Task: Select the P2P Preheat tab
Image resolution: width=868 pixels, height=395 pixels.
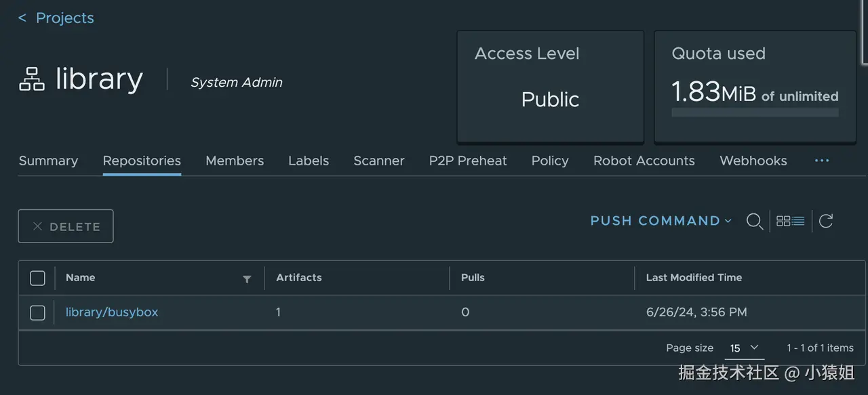Action: coord(468,161)
